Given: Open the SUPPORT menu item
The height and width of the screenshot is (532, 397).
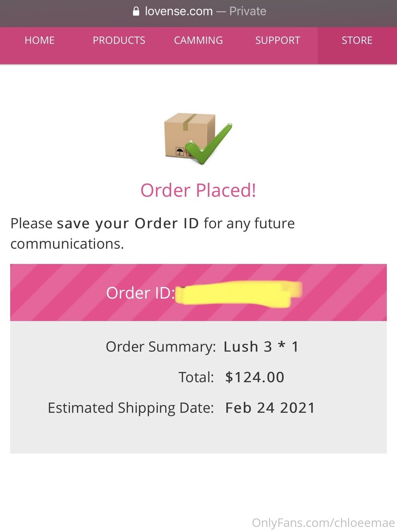Looking at the screenshot, I should click(x=278, y=40).
